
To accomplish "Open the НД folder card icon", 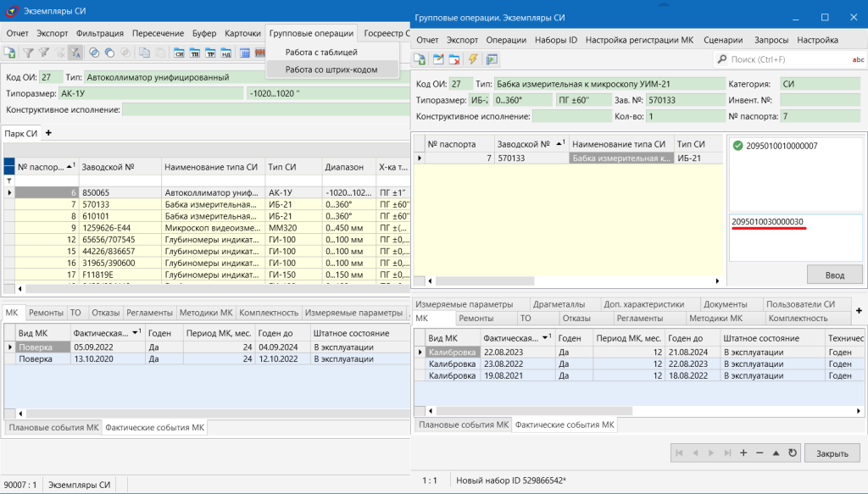I will 225,53.
